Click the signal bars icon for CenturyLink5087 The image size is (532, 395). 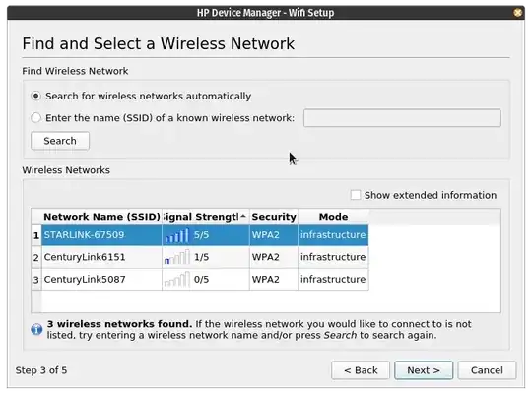point(176,280)
